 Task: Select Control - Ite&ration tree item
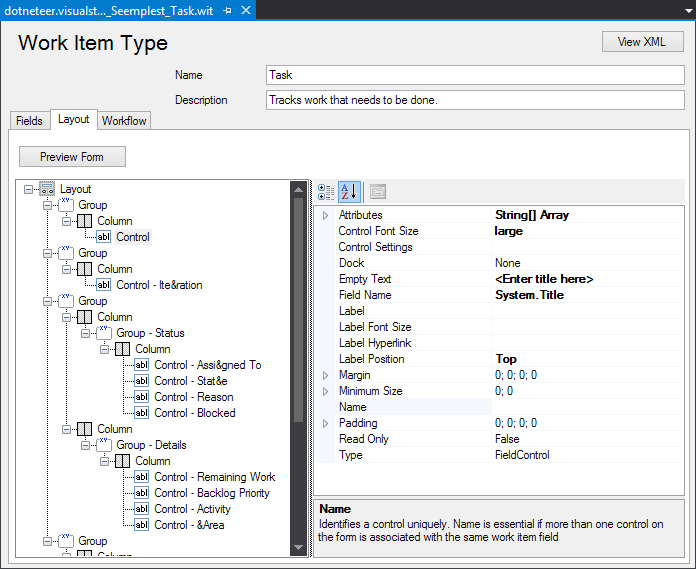(x=159, y=285)
